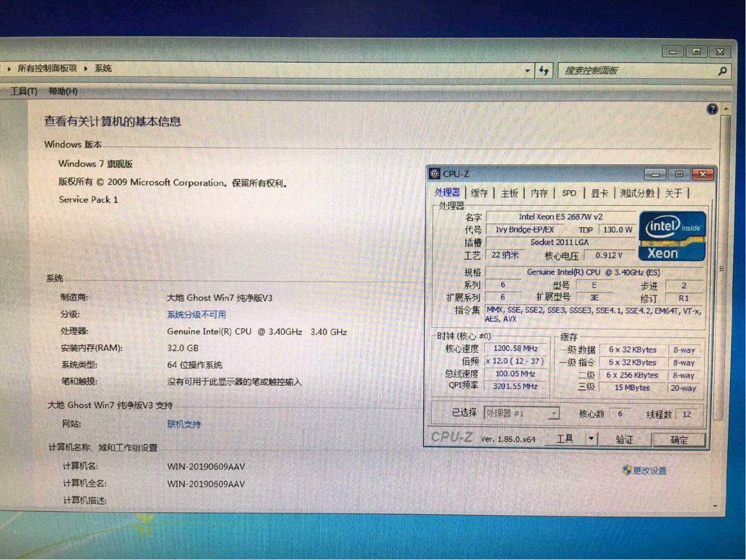Minimize the System control panel window
The height and width of the screenshot is (560, 746).
point(673,51)
